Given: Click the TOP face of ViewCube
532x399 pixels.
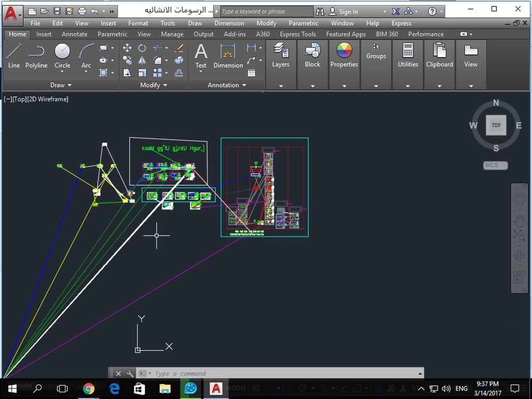Looking at the screenshot, I should click(496, 126).
